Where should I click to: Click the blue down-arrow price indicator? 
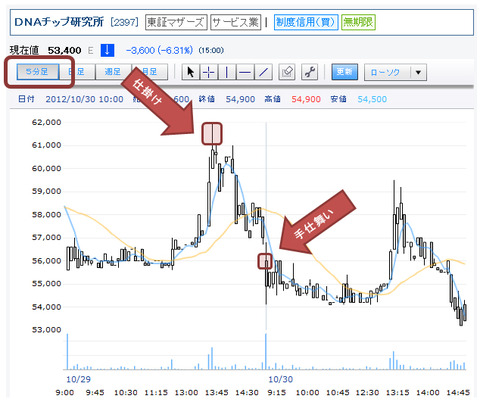click(x=107, y=51)
